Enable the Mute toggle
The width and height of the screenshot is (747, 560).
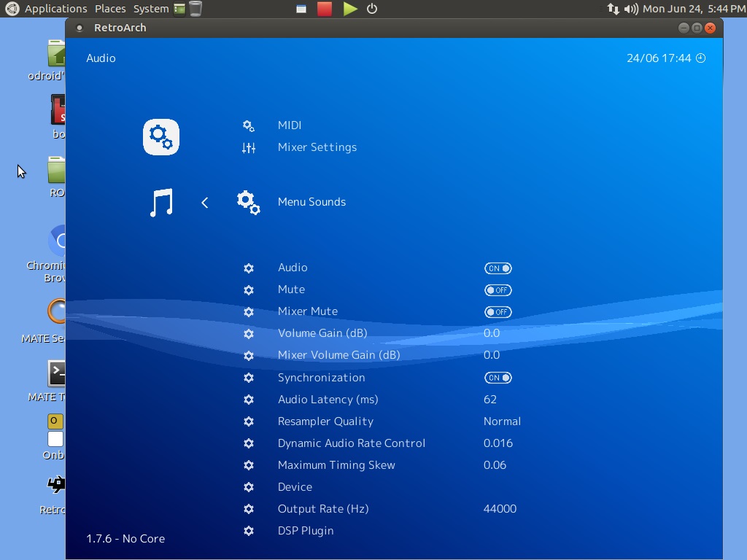(498, 290)
